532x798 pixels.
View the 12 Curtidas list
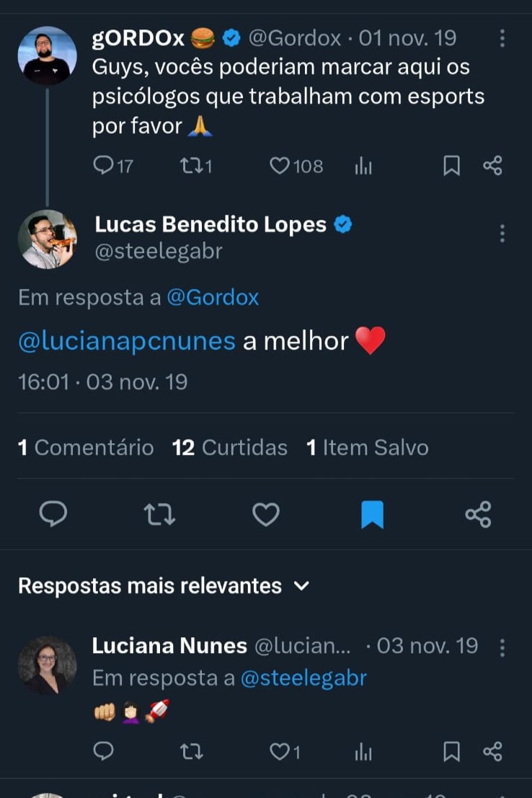point(229,448)
